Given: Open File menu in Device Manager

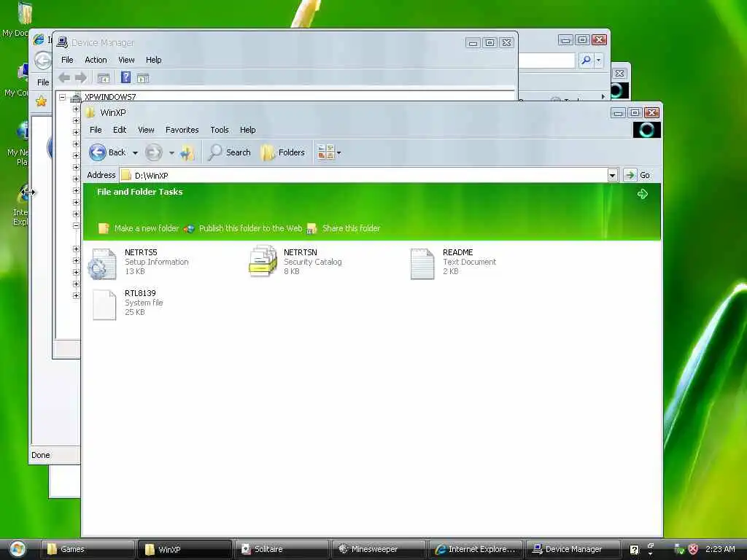Looking at the screenshot, I should click(x=67, y=60).
